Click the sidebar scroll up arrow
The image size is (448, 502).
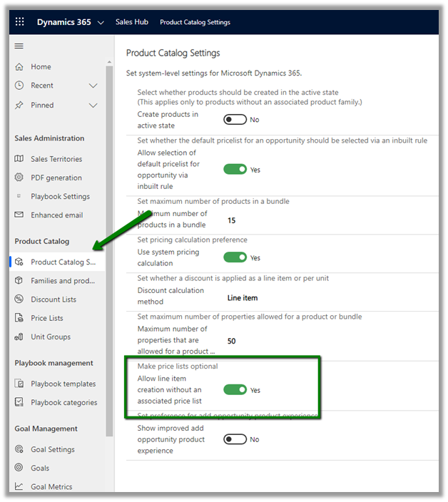(110, 62)
